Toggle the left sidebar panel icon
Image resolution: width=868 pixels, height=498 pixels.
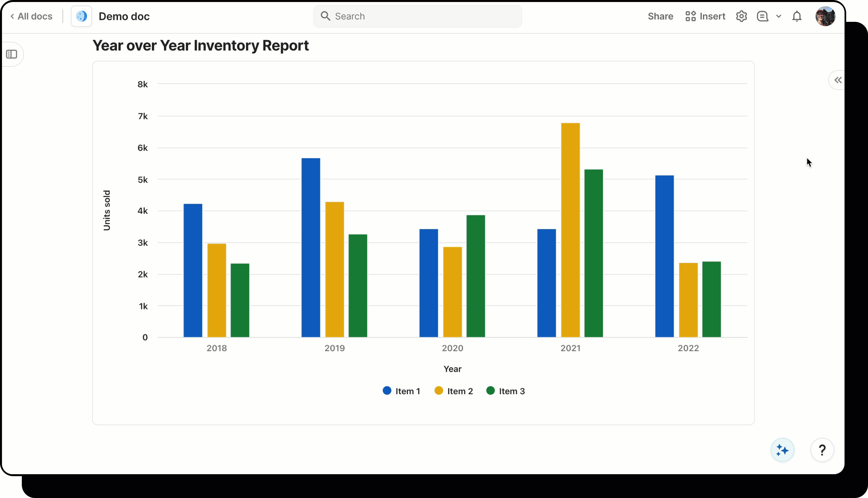pos(12,54)
